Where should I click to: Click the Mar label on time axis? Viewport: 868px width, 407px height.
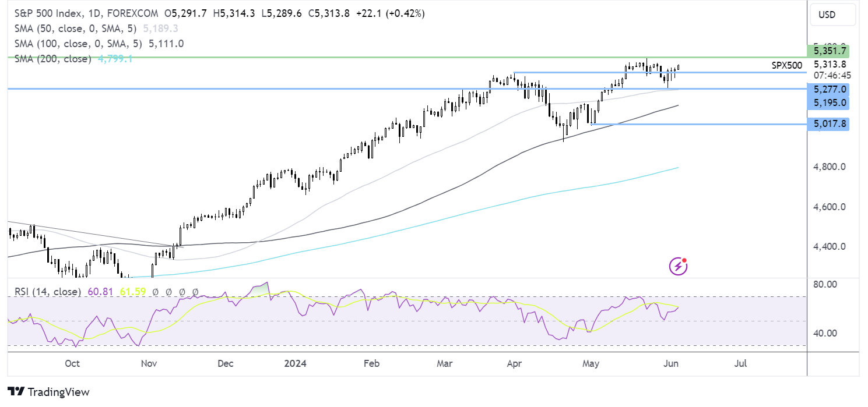tap(445, 363)
